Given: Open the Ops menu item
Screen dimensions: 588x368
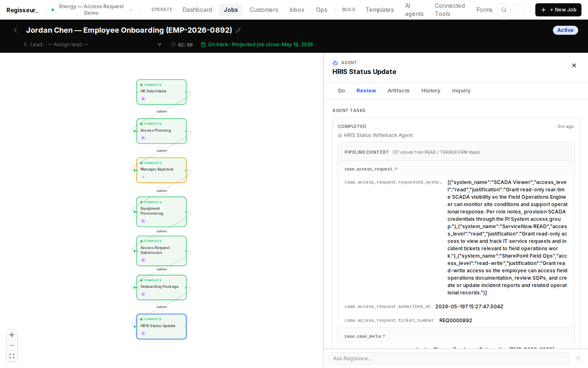Looking at the screenshot, I should [321, 10].
